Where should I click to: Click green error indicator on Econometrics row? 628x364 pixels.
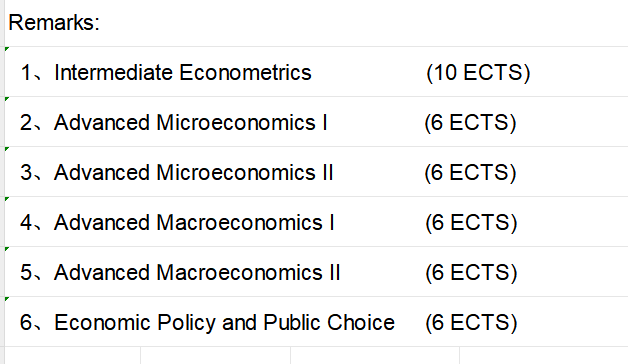click(x=7, y=49)
